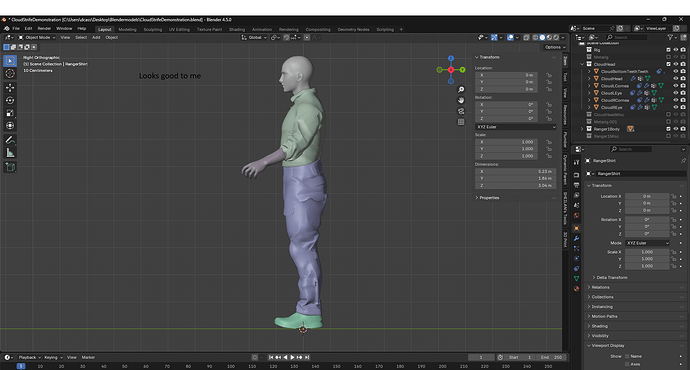
Task: Click the viewport Options button
Action: point(555,47)
